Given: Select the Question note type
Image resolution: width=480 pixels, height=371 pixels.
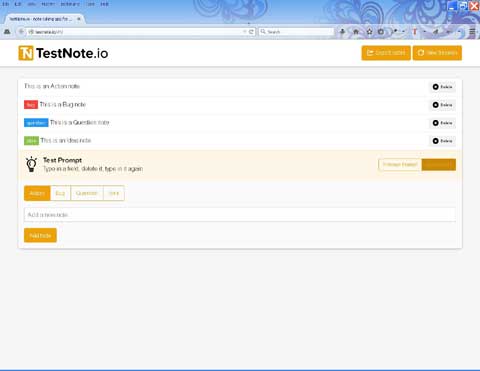Looking at the screenshot, I should click(87, 193).
